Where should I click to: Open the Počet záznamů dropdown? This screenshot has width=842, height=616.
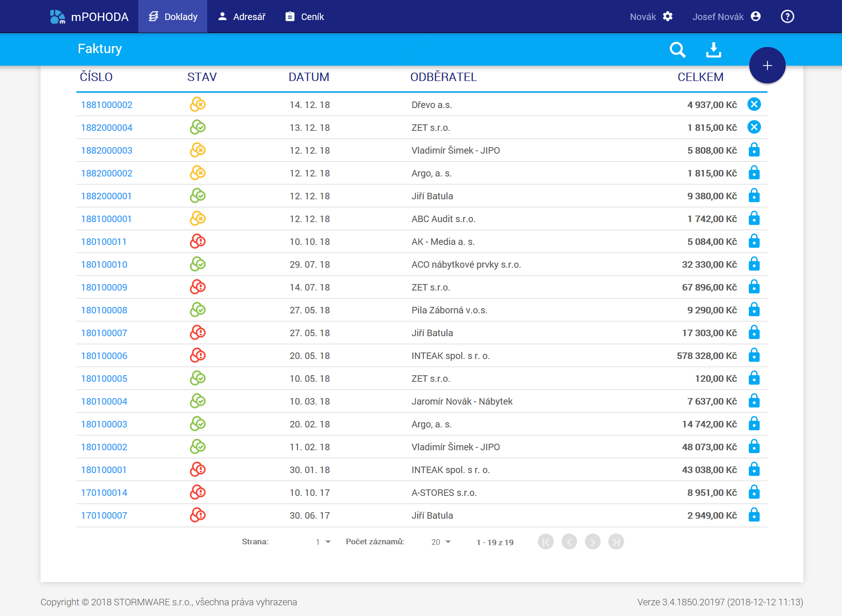click(x=441, y=542)
